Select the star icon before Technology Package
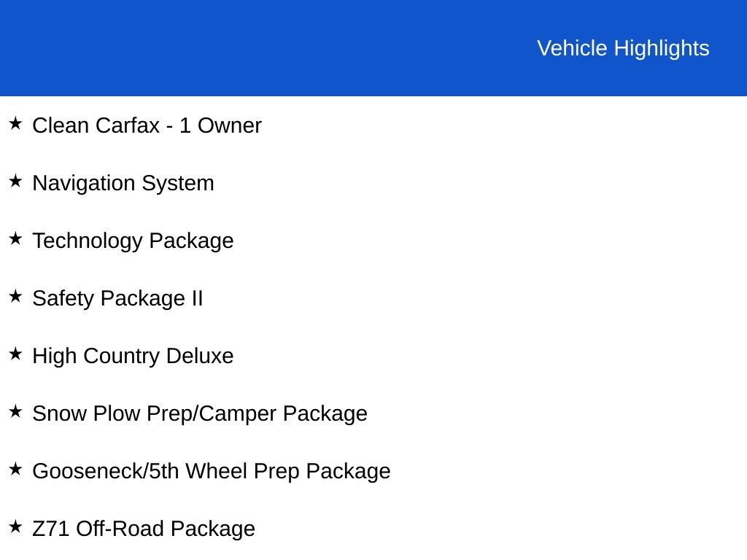 [15, 238]
